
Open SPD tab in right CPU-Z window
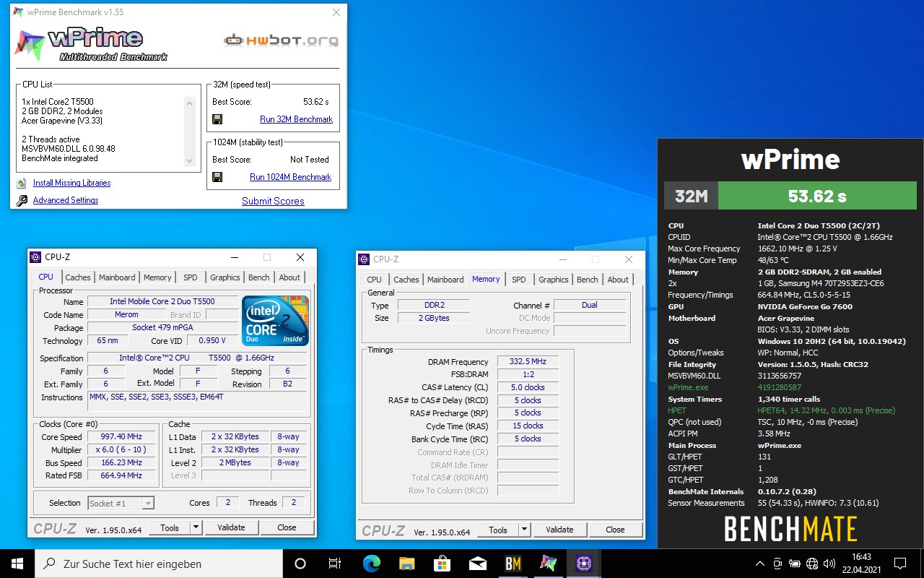(519, 280)
